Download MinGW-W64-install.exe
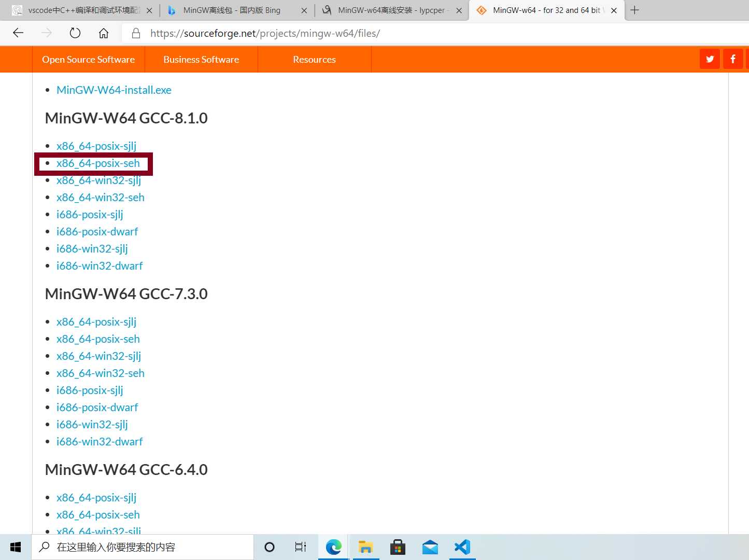The height and width of the screenshot is (560, 749). 114,90
